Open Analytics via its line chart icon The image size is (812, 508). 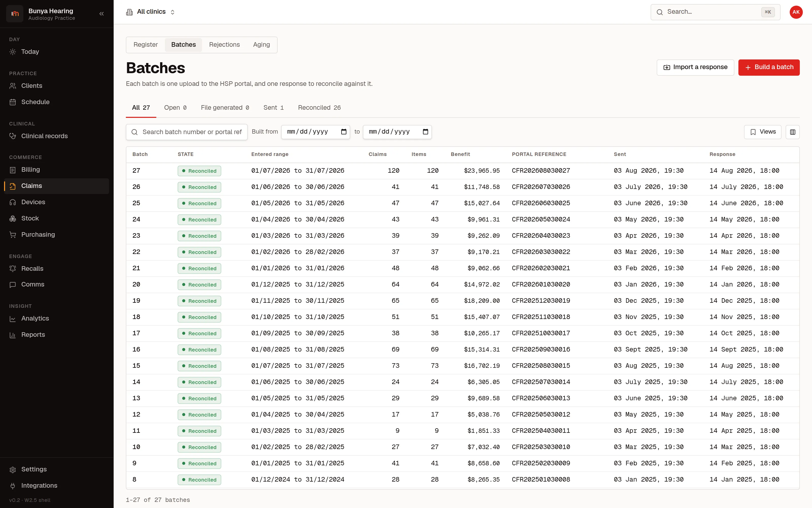click(13, 319)
